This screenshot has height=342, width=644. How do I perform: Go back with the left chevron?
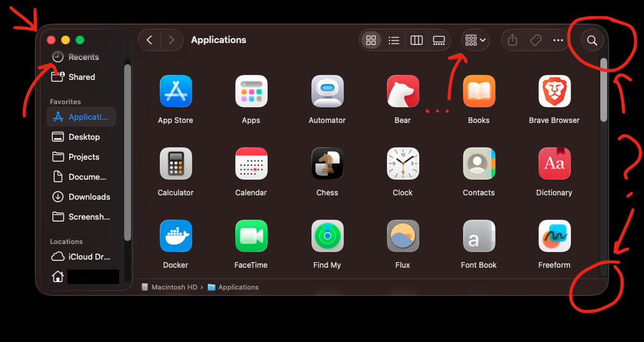click(150, 40)
